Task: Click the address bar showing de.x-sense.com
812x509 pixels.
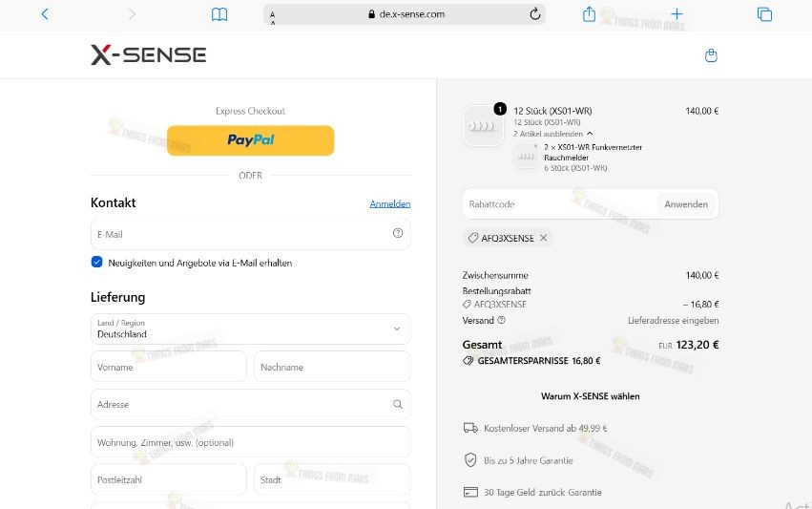Action: [x=404, y=14]
